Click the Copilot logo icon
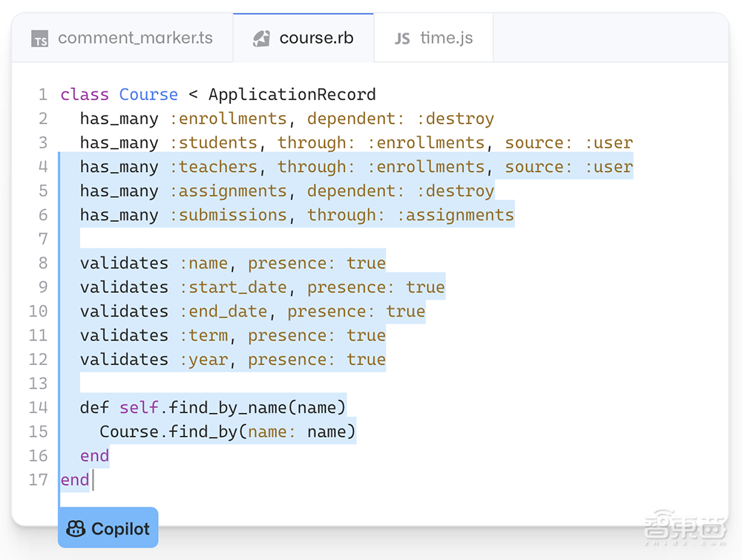Viewport: 742px width, 560px height. [x=76, y=529]
